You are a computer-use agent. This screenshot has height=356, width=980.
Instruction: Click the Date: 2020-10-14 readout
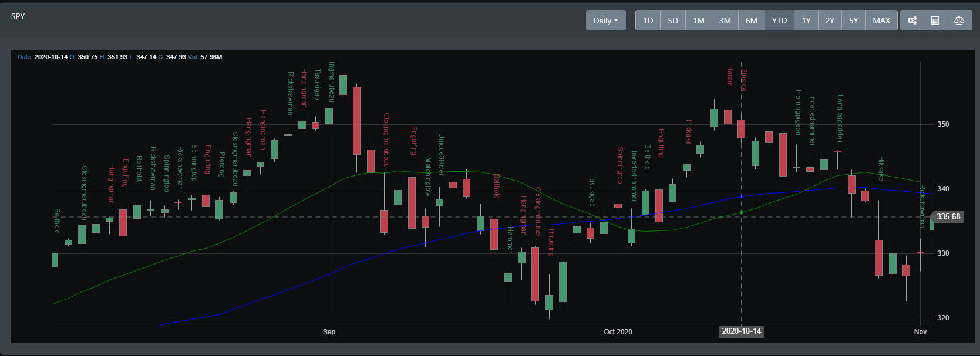[x=42, y=57]
